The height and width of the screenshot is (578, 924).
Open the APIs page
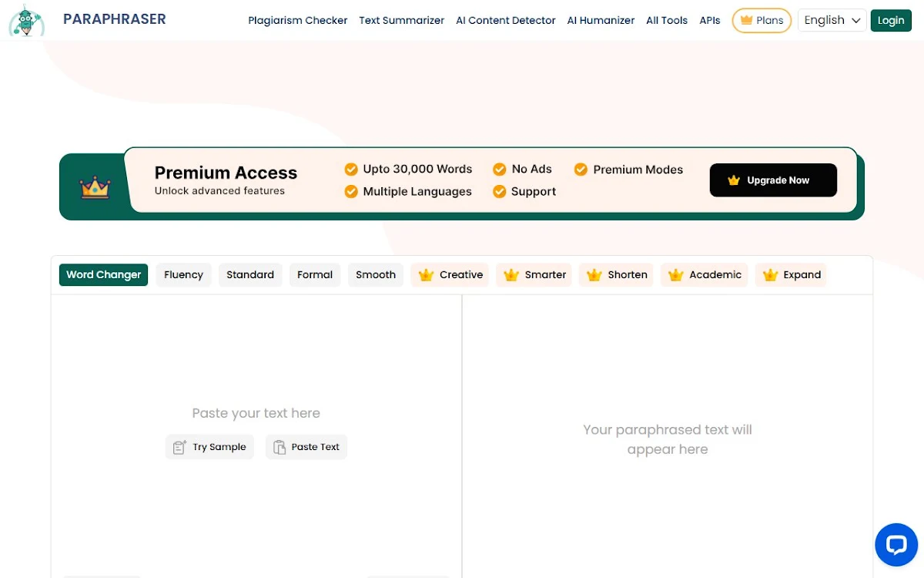pos(710,21)
